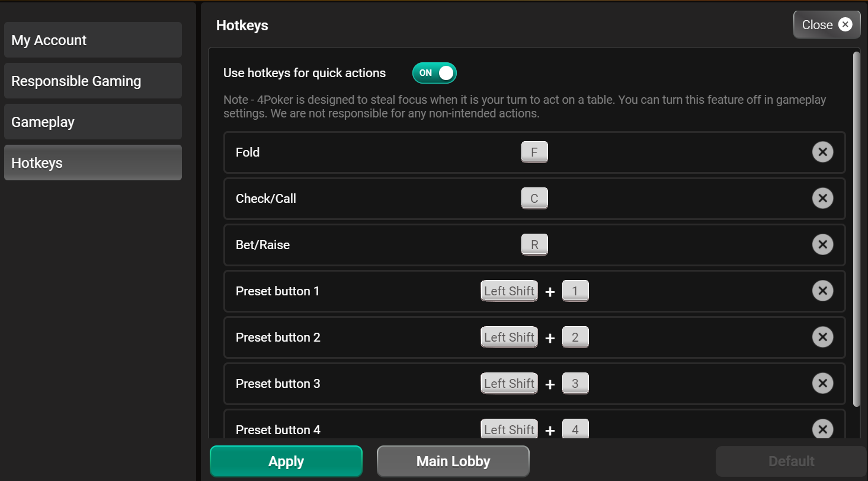Click the C key badge for Check/Call
The width and height of the screenshot is (868, 481).
pos(534,198)
